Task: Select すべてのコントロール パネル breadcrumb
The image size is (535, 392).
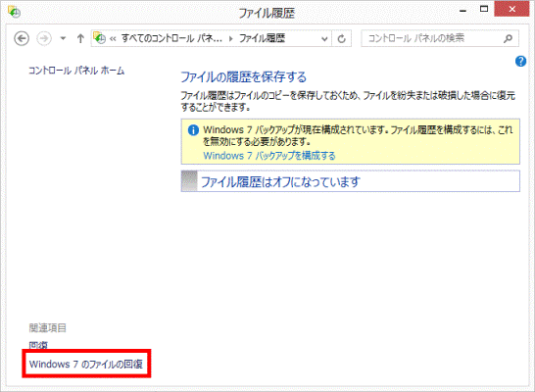Action: point(171,38)
